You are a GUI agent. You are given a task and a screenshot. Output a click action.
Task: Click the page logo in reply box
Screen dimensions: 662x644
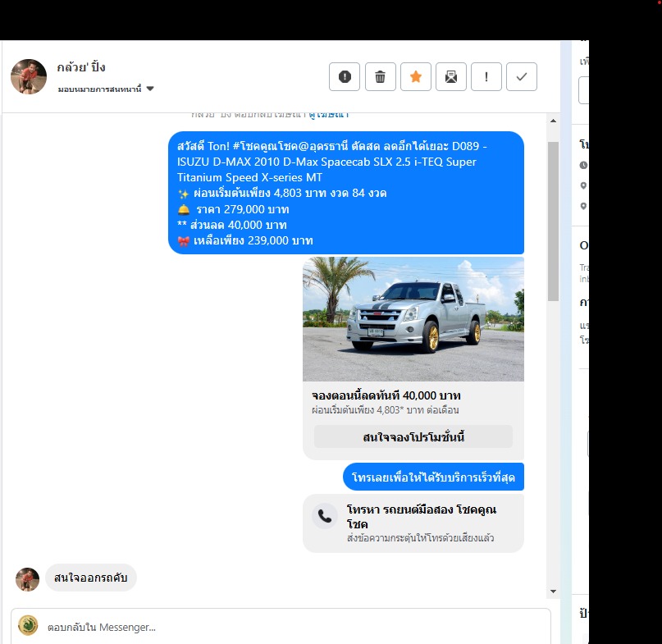point(28,625)
